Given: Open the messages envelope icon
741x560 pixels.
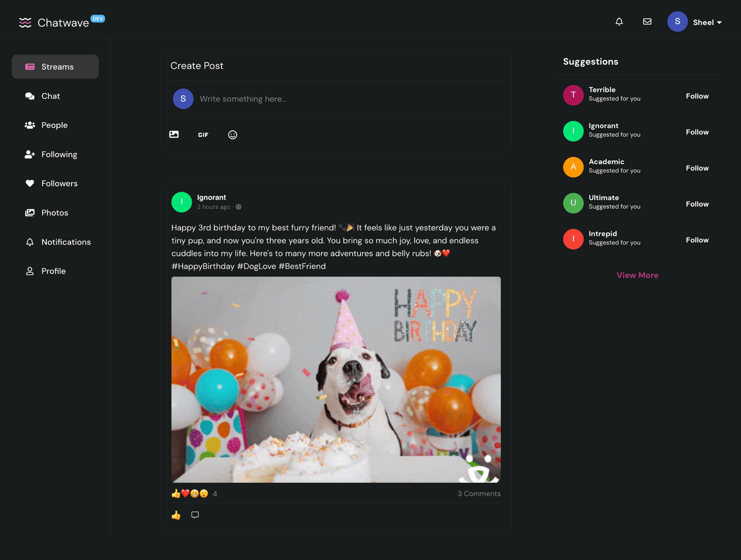Looking at the screenshot, I should pos(647,22).
